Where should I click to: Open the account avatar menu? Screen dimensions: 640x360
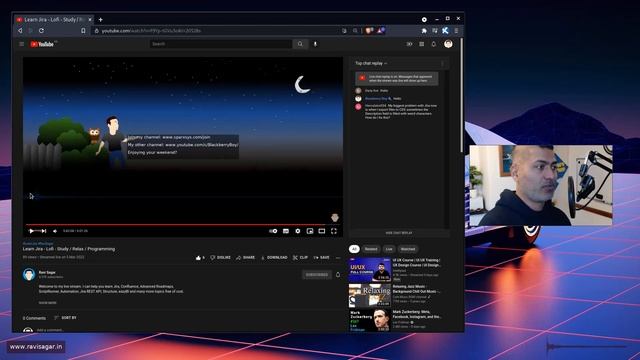[x=448, y=44]
